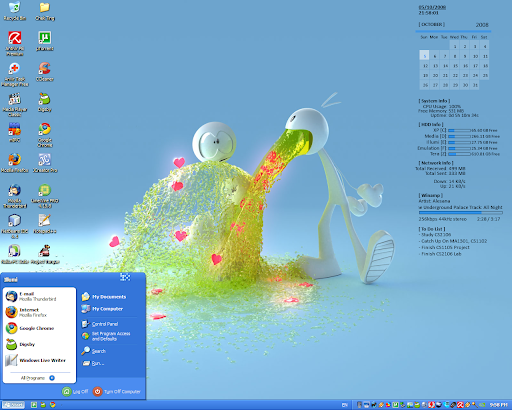Image resolution: width=512 pixels, height=410 pixels.
Task: Click the System Info heading in widget
Action: tap(434, 101)
